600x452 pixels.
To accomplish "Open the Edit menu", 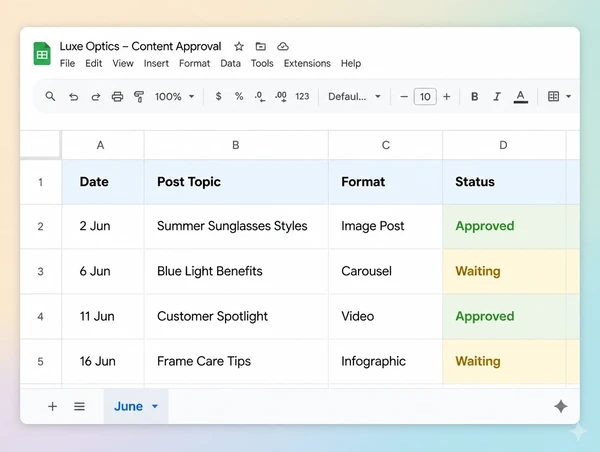I will point(94,63).
